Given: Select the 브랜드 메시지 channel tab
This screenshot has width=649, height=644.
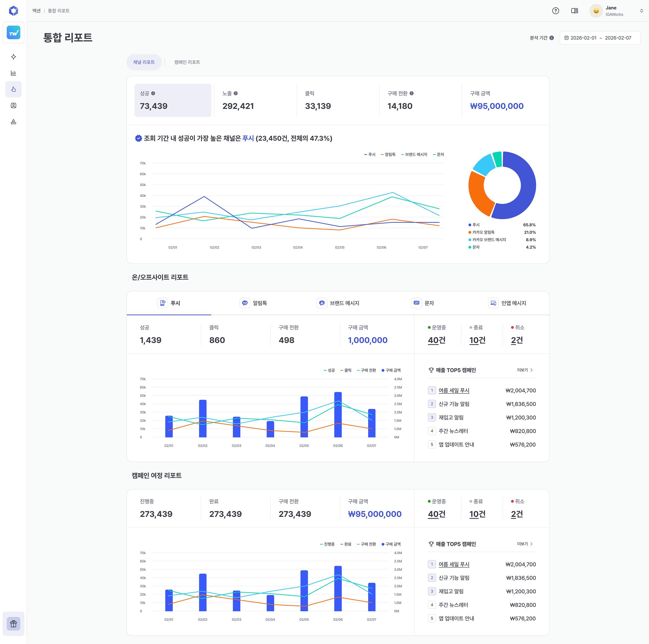Looking at the screenshot, I should tap(338, 303).
